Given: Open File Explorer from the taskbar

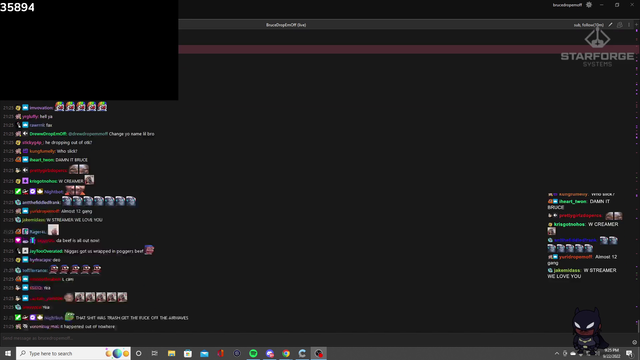Looking at the screenshot, I should 171,353.
